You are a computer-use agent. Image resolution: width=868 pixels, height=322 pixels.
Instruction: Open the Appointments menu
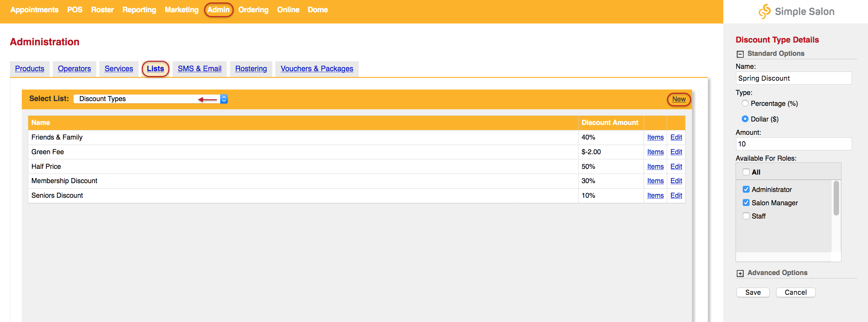(34, 10)
